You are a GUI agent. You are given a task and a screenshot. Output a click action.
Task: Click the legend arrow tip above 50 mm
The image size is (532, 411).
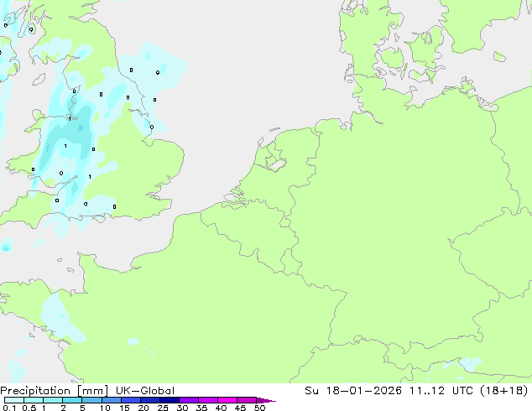pyautogui.click(x=266, y=400)
